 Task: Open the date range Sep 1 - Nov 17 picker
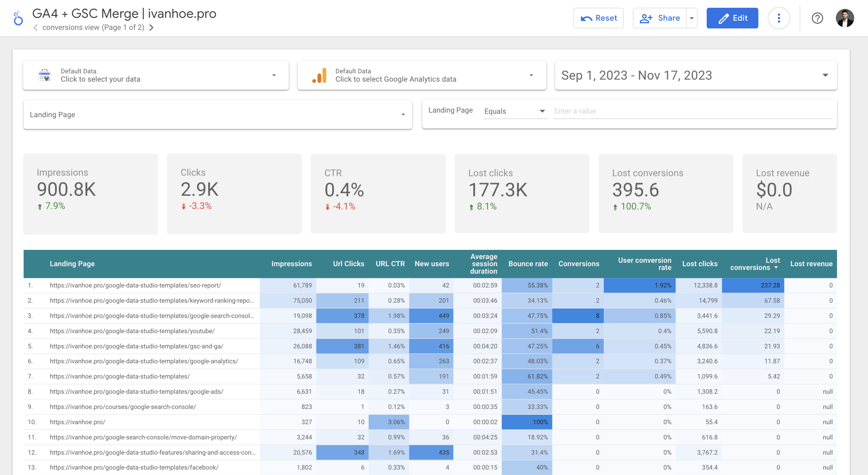click(696, 75)
